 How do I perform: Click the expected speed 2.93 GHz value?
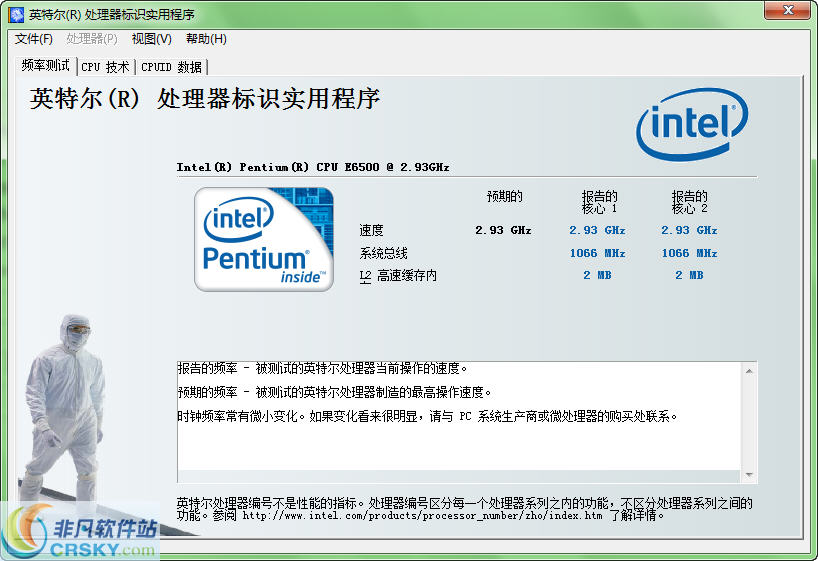503,230
